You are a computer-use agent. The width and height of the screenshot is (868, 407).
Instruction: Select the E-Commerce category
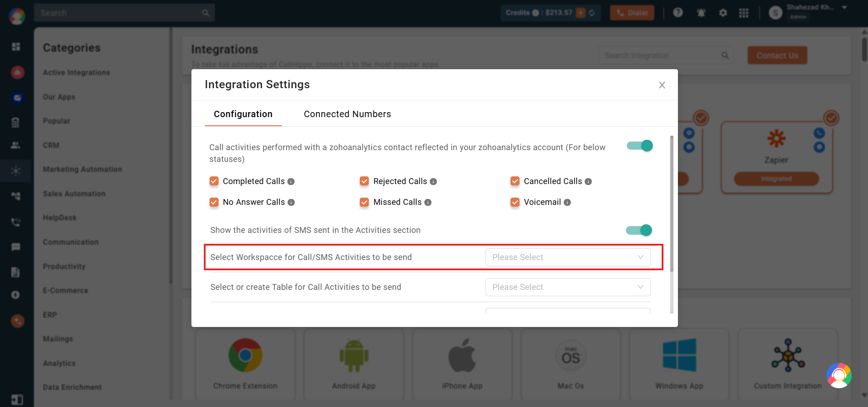pyautogui.click(x=66, y=290)
